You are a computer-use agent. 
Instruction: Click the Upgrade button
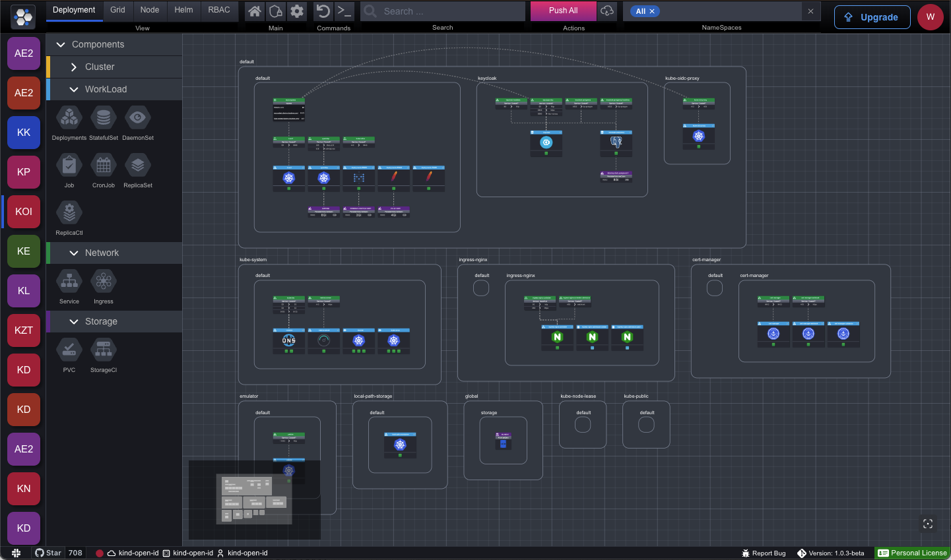[872, 17]
